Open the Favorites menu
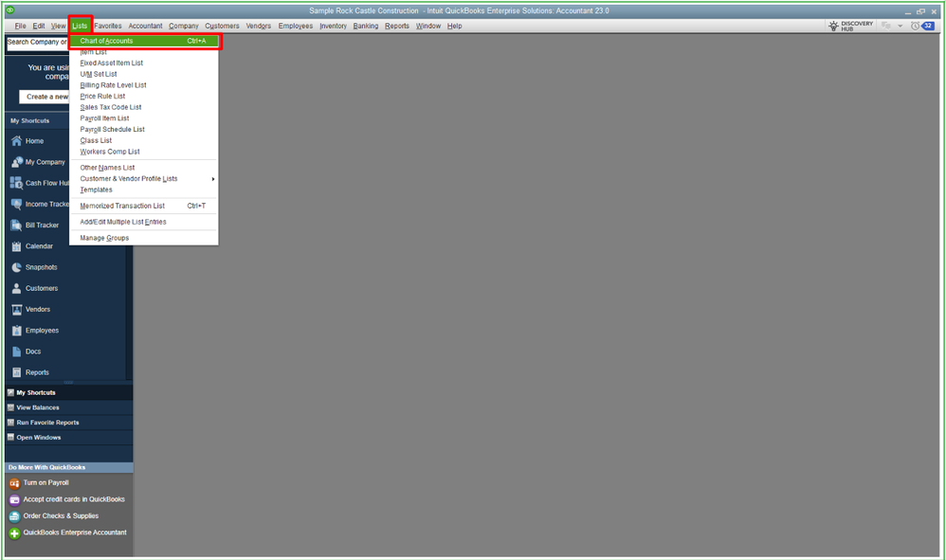Screen dimensions: 946x560 click(x=108, y=26)
